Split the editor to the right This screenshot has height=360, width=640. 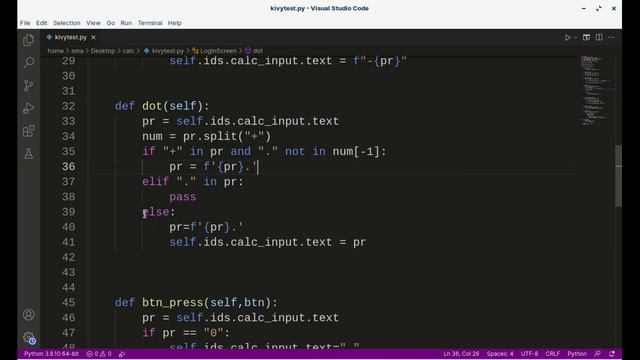click(599, 37)
